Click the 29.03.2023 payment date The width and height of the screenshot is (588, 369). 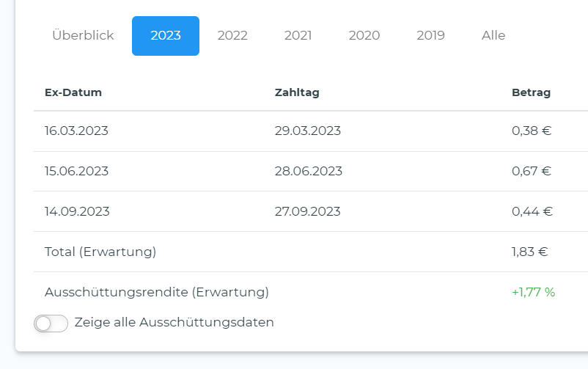[x=308, y=131]
